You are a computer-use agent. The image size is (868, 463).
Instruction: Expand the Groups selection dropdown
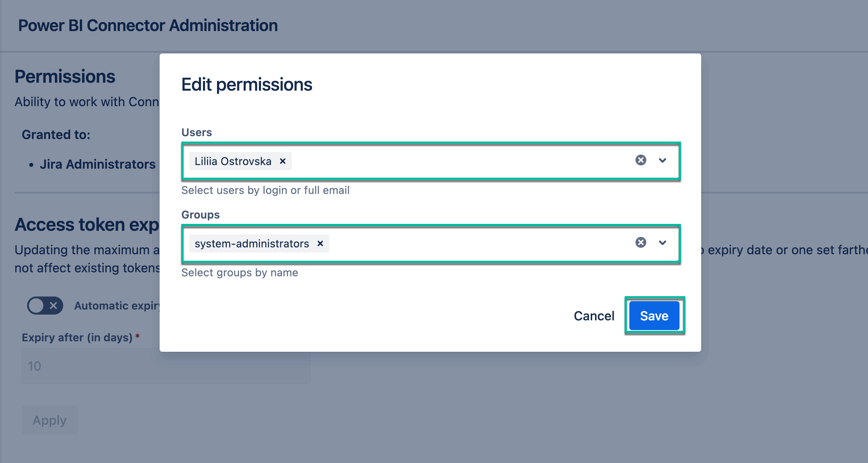(663, 243)
